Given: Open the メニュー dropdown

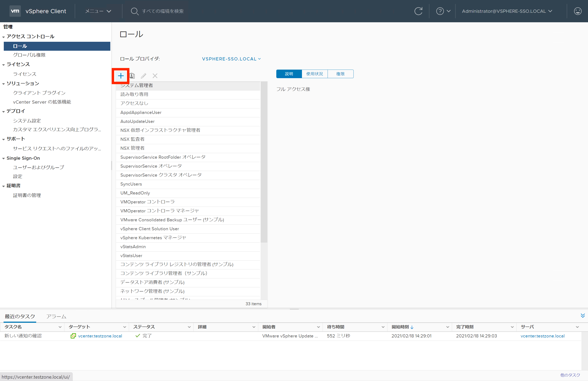Looking at the screenshot, I should [x=98, y=11].
